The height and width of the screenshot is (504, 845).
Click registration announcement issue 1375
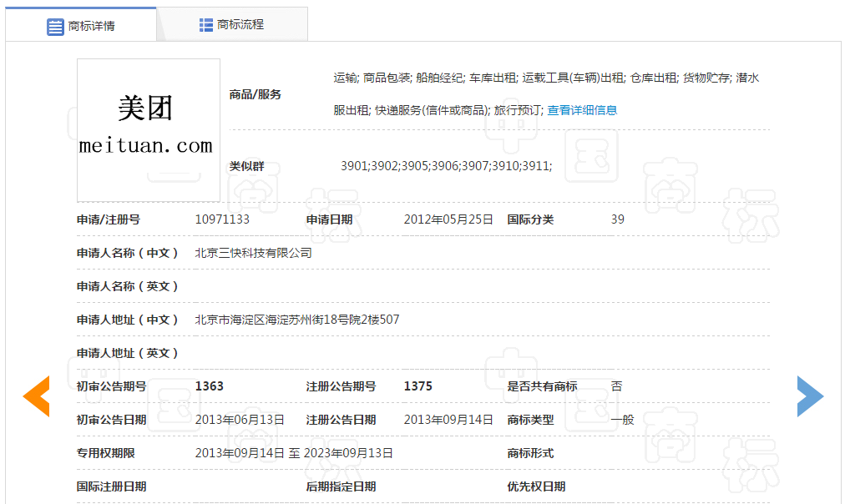click(x=418, y=386)
